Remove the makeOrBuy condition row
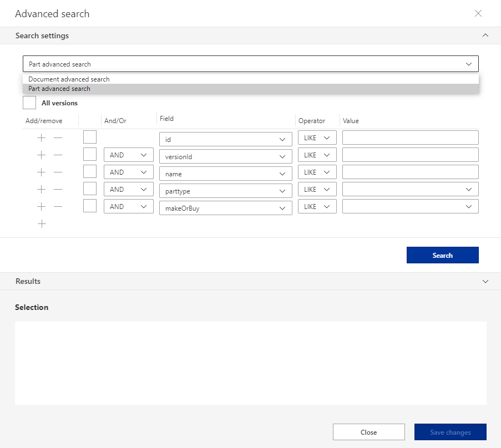Viewport: 501px width, 448px height. (57, 206)
